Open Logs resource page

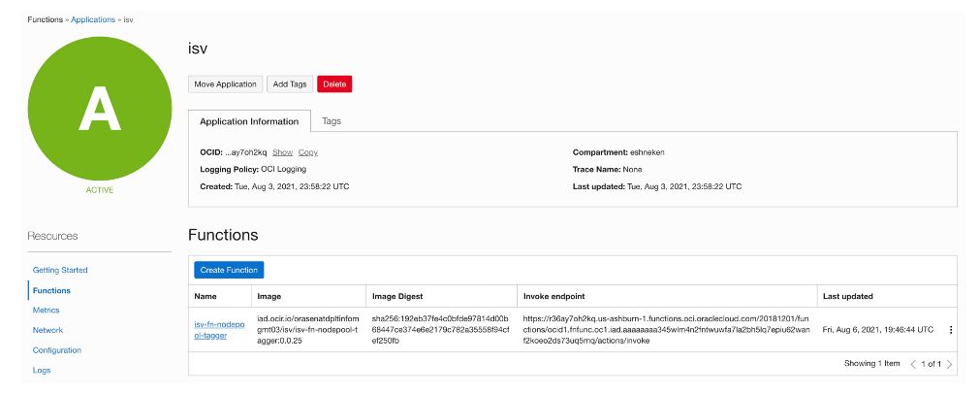tap(42, 370)
